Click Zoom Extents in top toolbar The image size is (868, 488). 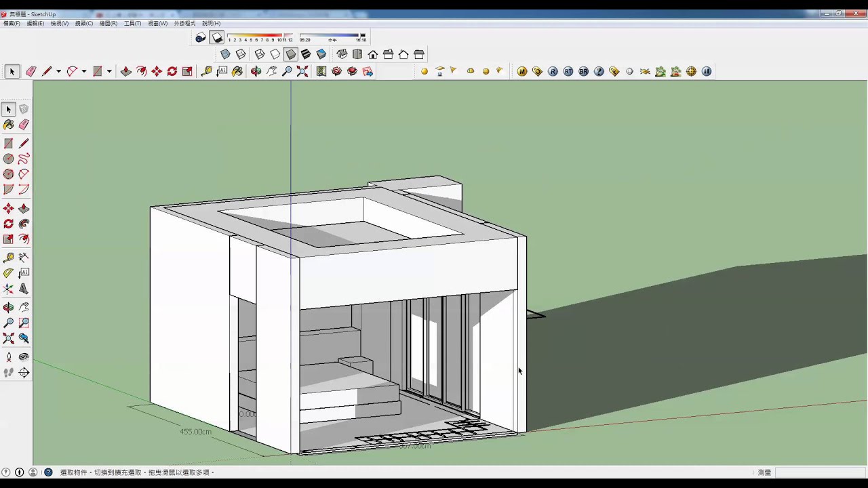[x=302, y=71]
